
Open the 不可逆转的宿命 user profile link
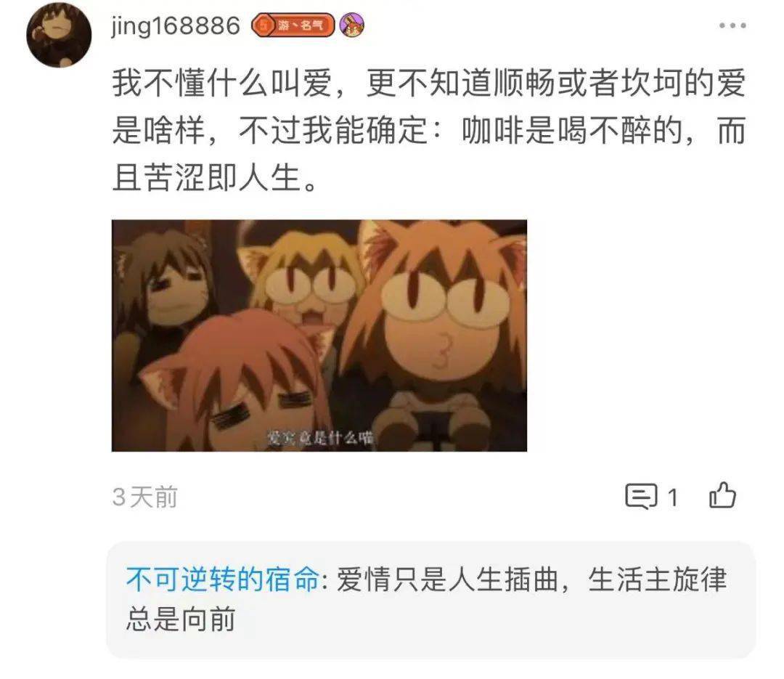223,580
